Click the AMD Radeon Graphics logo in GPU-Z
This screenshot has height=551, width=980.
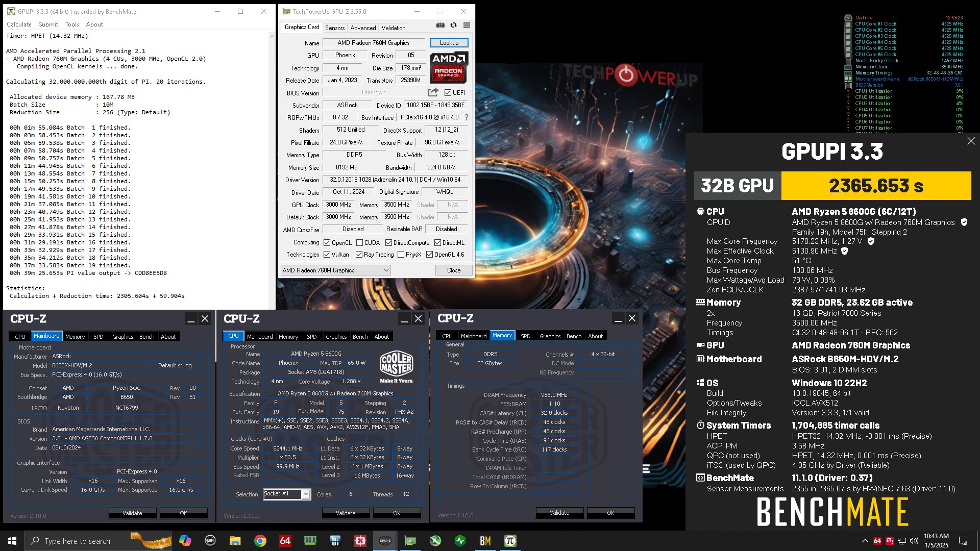[449, 67]
